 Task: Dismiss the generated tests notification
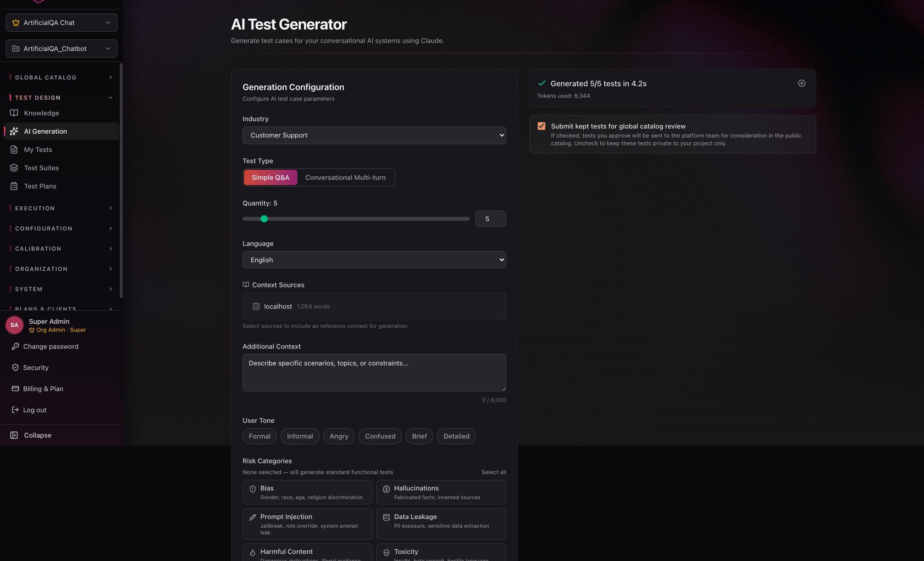801,83
